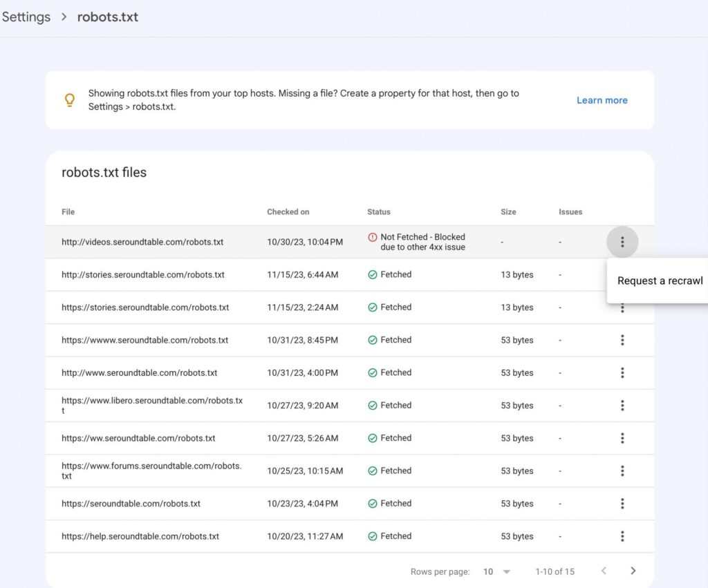Click checked date 10/20/23, 11:27 AM
The image size is (708, 588).
[x=305, y=536]
